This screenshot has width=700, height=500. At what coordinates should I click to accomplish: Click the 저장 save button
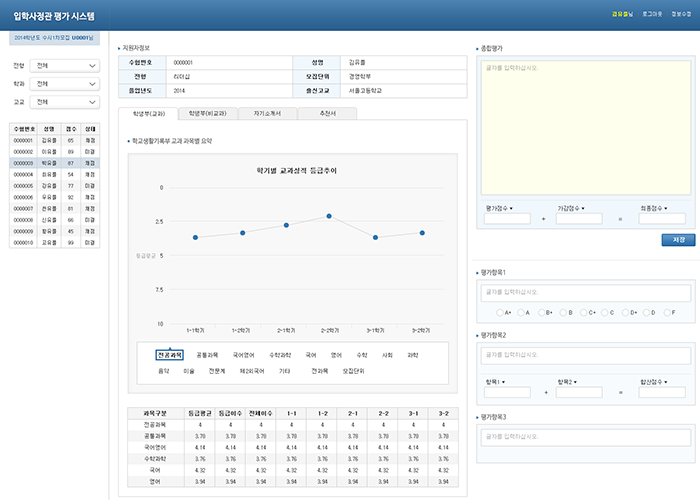coord(678,240)
